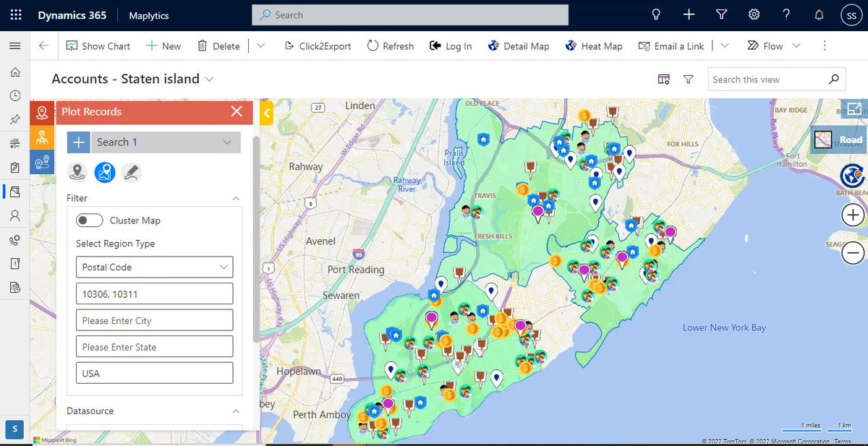Open the settings gear in the header

754,14
